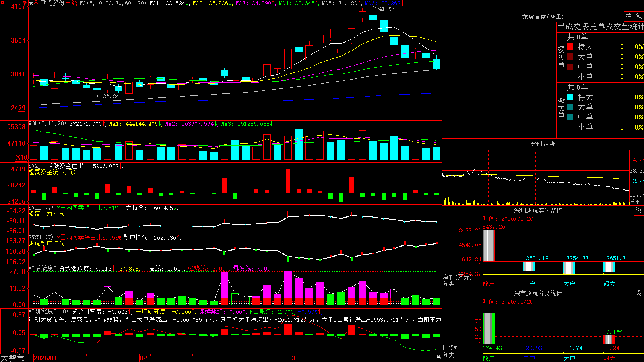This screenshot has width=644, height=362.
Task: Click the MA(5,10,20,30,60,120) indicator label
Action: tap(113, 3)
